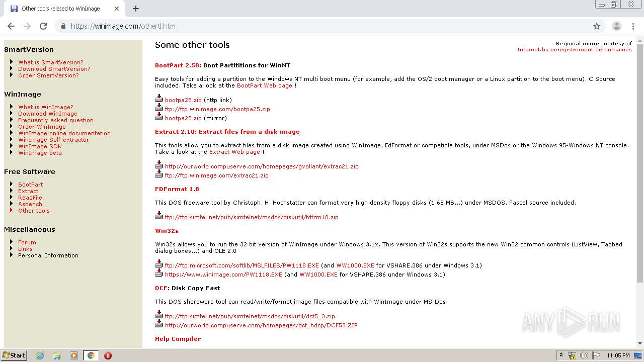Click 'BootPart 2.50' heading link
Image resolution: width=644 pixels, height=362 pixels.
pos(177,65)
